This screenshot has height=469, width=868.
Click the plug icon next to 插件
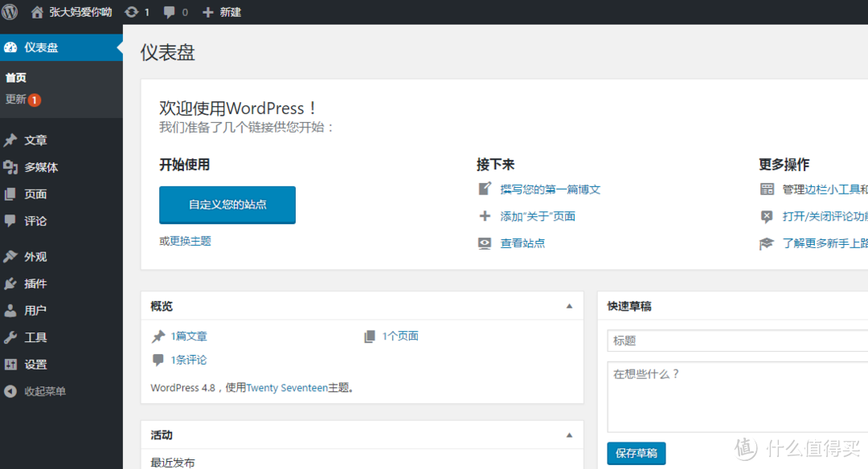pos(10,283)
